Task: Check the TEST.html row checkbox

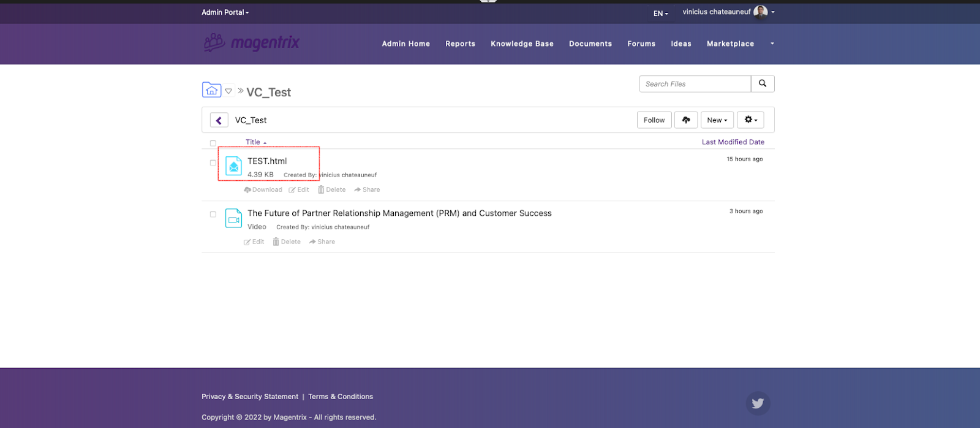Action: pyautogui.click(x=213, y=163)
